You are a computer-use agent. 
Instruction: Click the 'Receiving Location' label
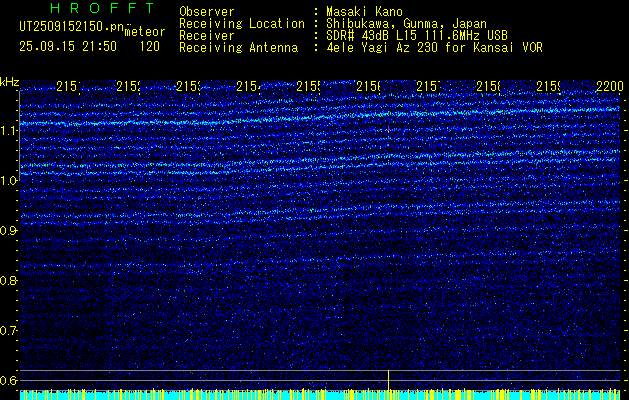(x=242, y=24)
